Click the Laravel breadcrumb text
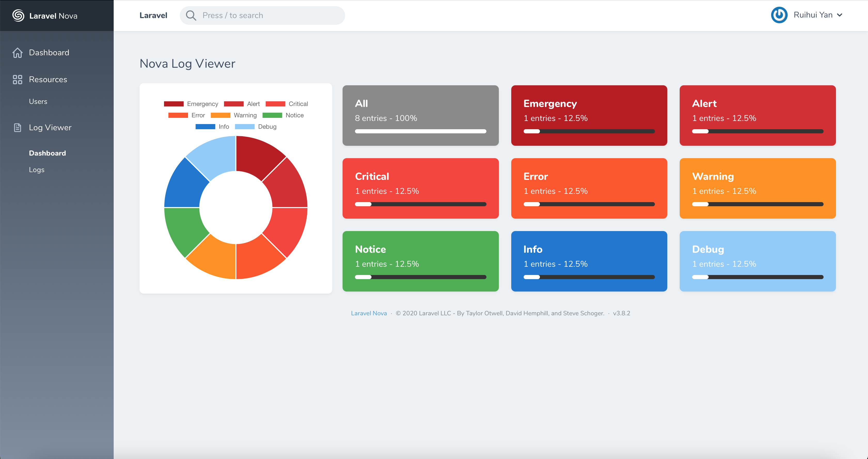868x459 pixels. click(x=153, y=15)
